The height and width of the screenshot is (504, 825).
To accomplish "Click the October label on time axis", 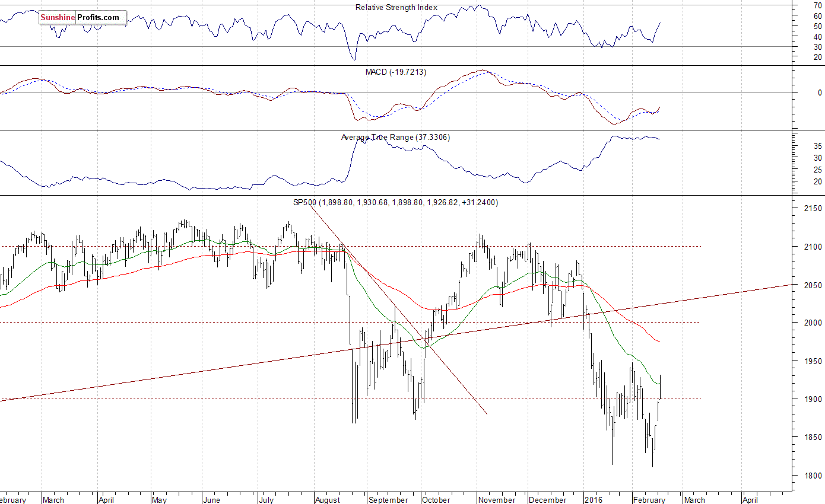I will tap(437, 500).
